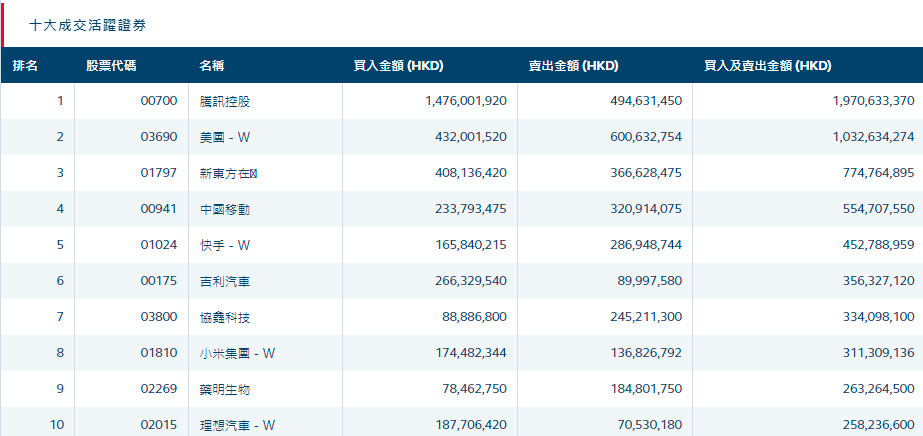Click the name 小米集團 - W
The width and height of the screenshot is (923, 436).
tap(237, 354)
